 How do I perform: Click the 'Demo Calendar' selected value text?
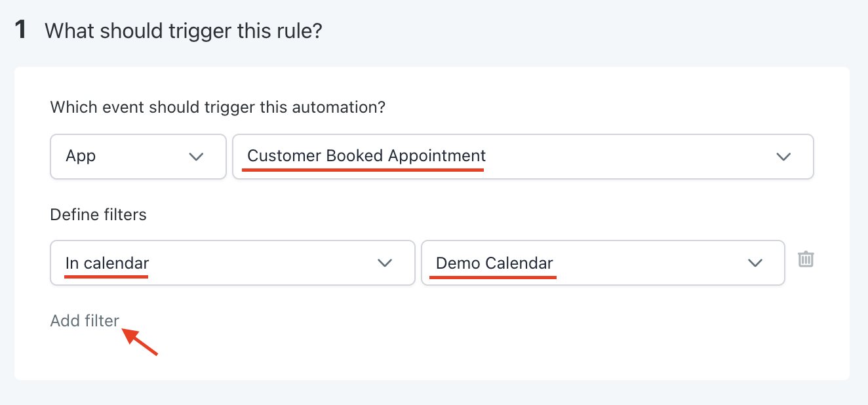[494, 263]
